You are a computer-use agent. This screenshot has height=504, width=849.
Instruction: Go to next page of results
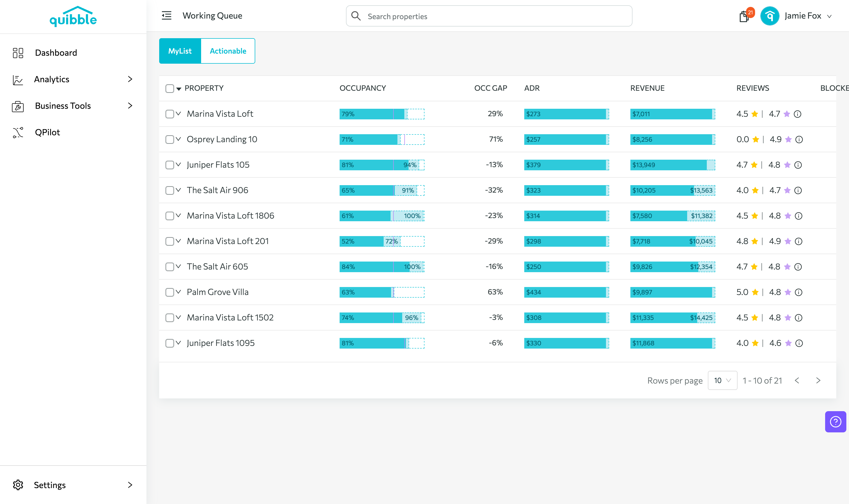(x=818, y=380)
